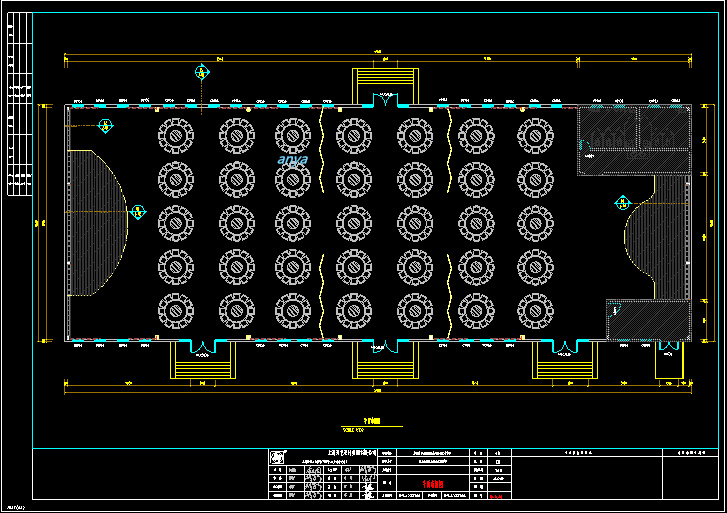
Task: Select the section marker beside the right semicircular platform
Action: 622,203
